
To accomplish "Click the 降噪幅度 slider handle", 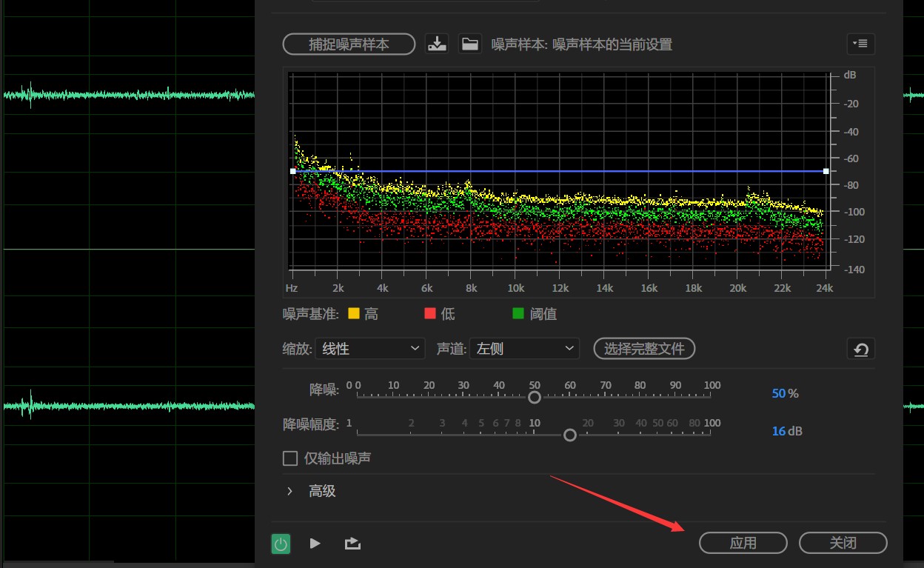I will [569, 435].
